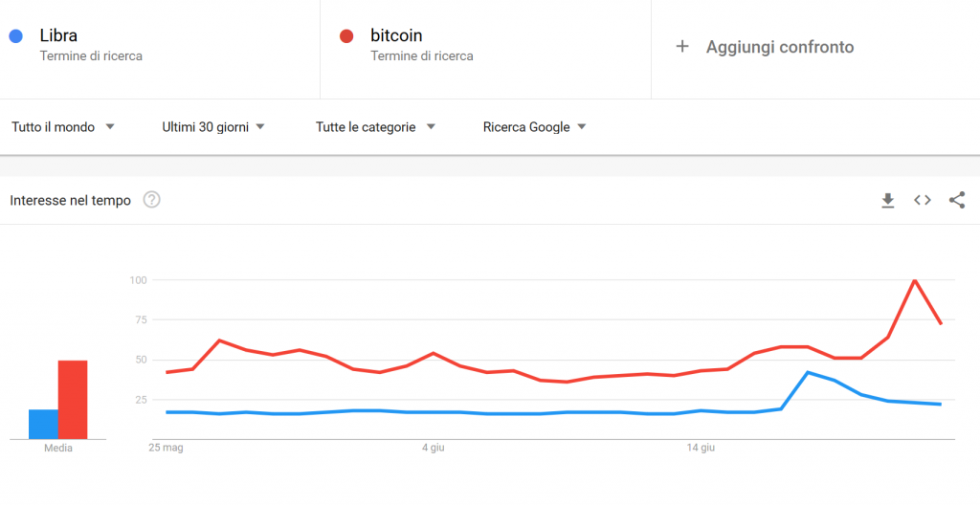980x505 pixels.
Task: Select the blue Libra average bar
Action: tap(43, 424)
